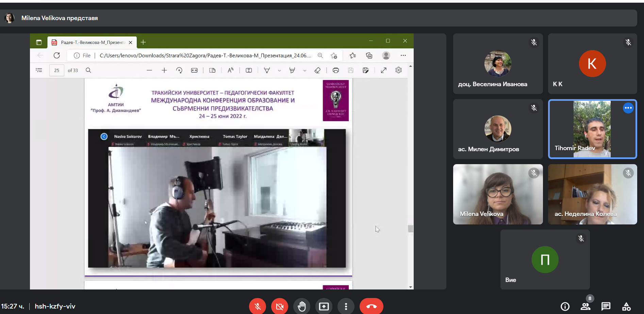Refresh the PDF page
Image resolution: width=644 pixels, height=314 pixels.
point(57,55)
